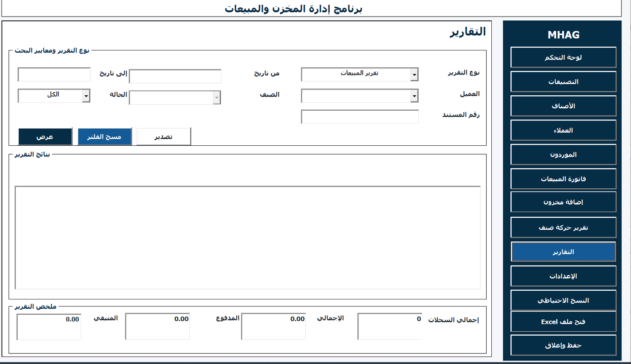Focus the رقم المستند document number field
This screenshot has height=364, width=631.
(x=360, y=117)
